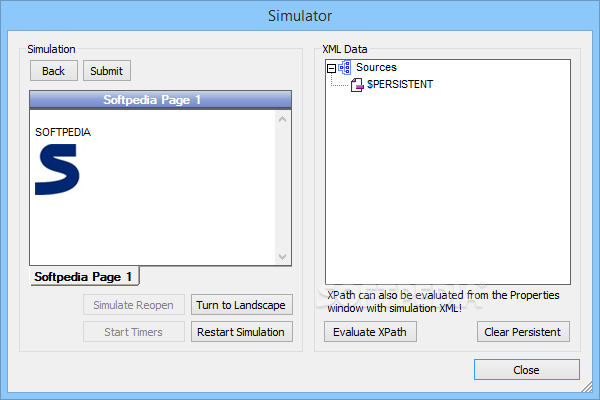Click Clear Persistent button
This screenshot has width=600, height=400.
(523, 332)
